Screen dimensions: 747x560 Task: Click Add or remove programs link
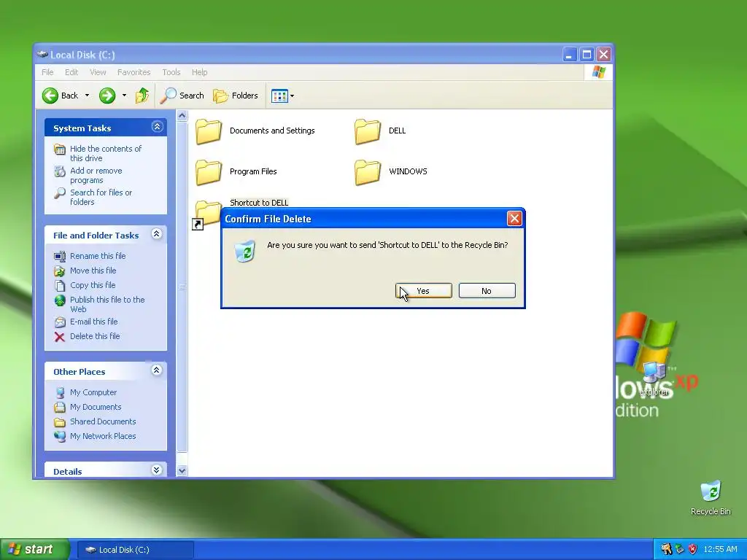pos(96,175)
